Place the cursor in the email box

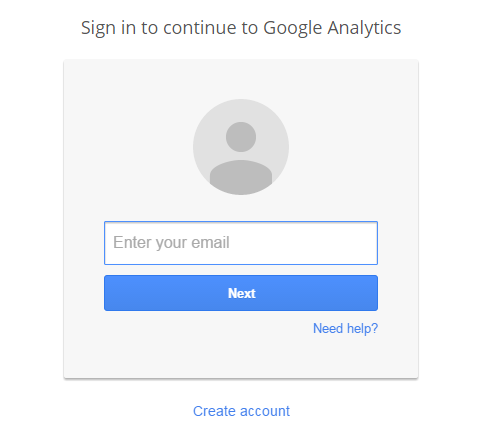(x=241, y=243)
